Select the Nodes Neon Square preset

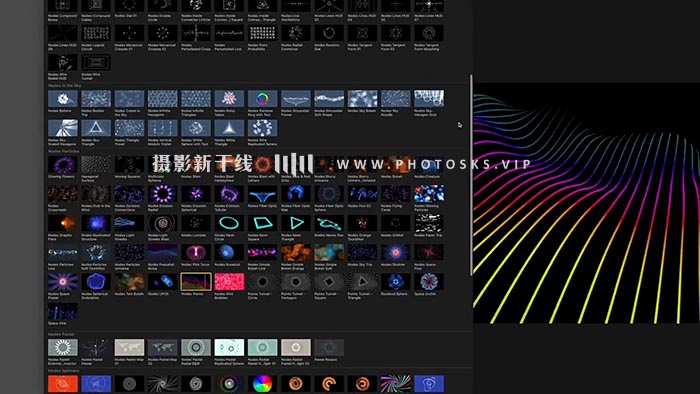click(x=262, y=223)
